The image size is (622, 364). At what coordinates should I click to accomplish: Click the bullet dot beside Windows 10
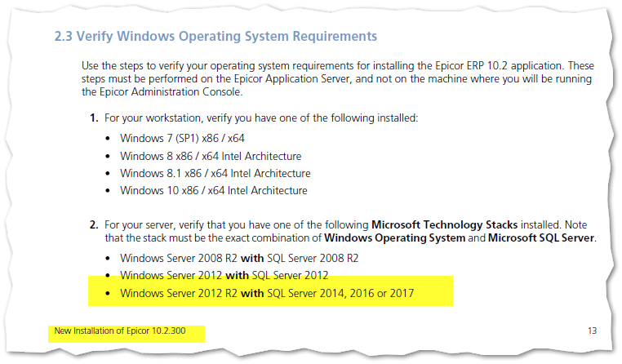tap(109, 191)
